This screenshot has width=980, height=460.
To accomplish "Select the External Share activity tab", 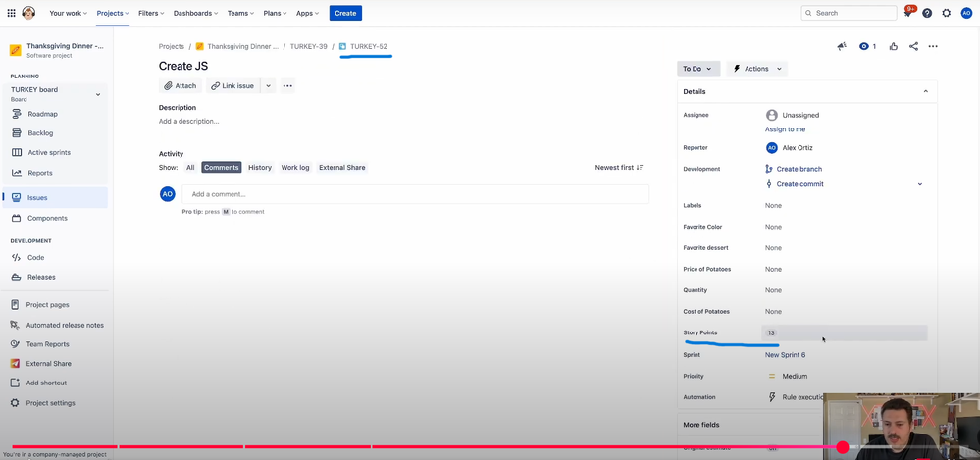I will pyautogui.click(x=342, y=168).
